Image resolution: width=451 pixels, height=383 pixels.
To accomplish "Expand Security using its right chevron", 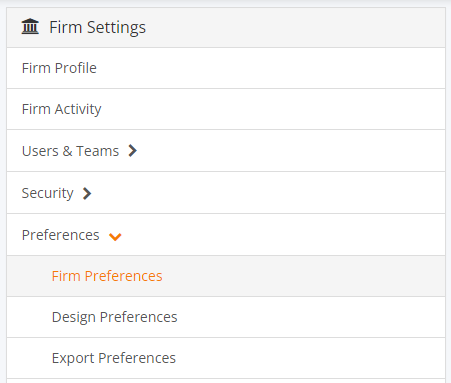I will coord(87,193).
